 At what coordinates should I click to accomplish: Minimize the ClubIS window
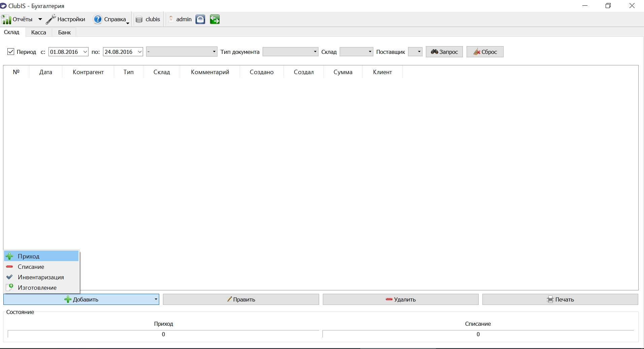[585, 6]
